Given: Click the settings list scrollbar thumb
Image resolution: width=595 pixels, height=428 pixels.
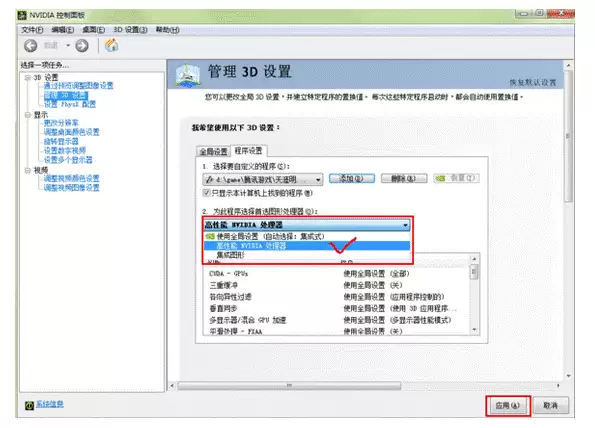Looking at the screenshot, I should 474,272.
